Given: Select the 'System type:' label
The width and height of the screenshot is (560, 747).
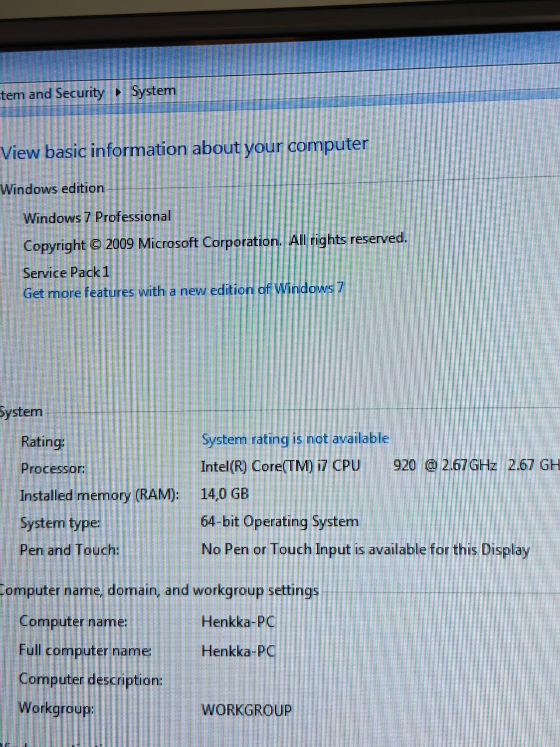Looking at the screenshot, I should (60, 523).
